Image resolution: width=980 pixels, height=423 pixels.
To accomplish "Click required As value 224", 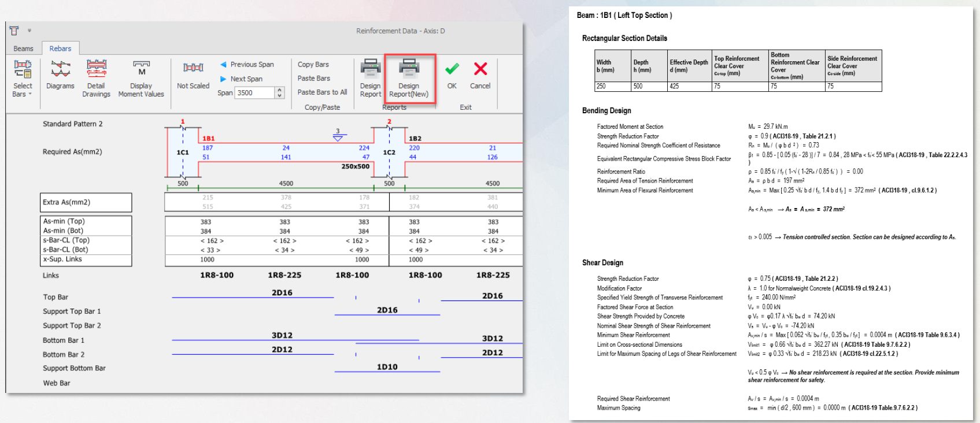I will [x=364, y=148].
